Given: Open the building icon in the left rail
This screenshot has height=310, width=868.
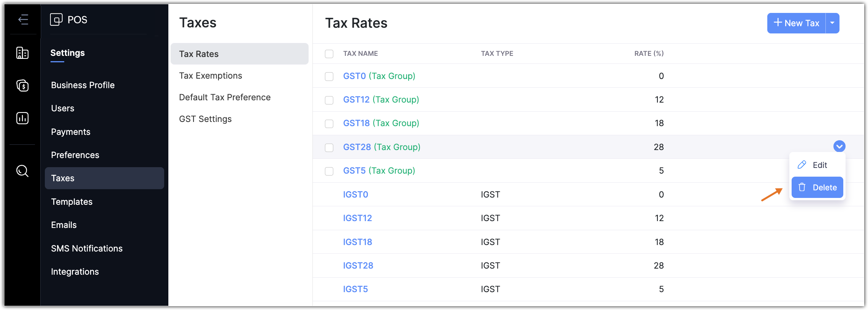Looking at the screenshot, I should point(22,53).
